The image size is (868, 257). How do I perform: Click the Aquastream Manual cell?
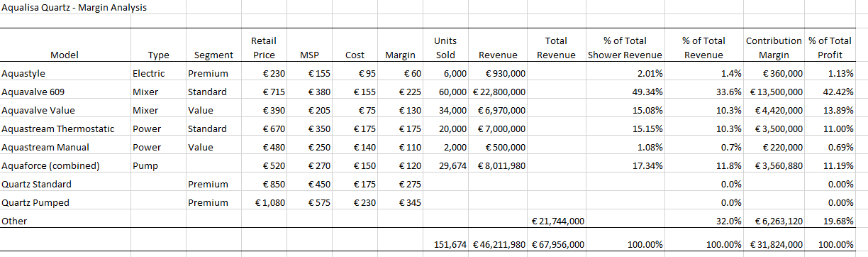click(x=46, y=147)
